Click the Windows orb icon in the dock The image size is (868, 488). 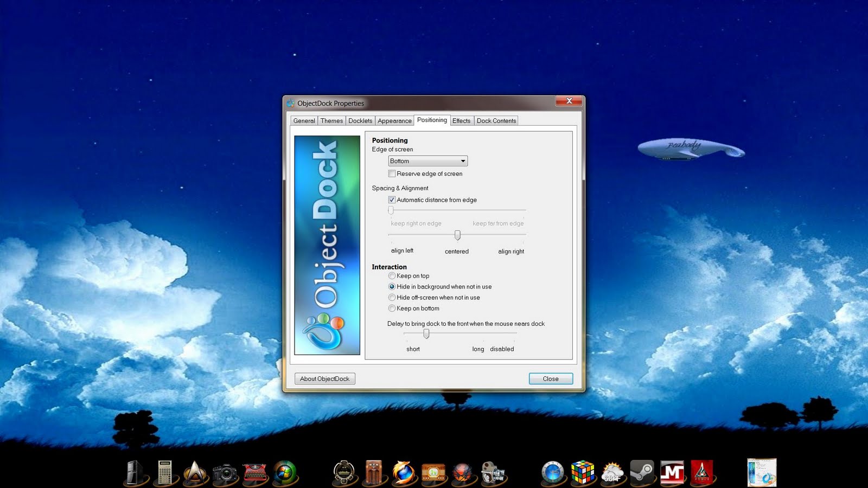[285, 472]
